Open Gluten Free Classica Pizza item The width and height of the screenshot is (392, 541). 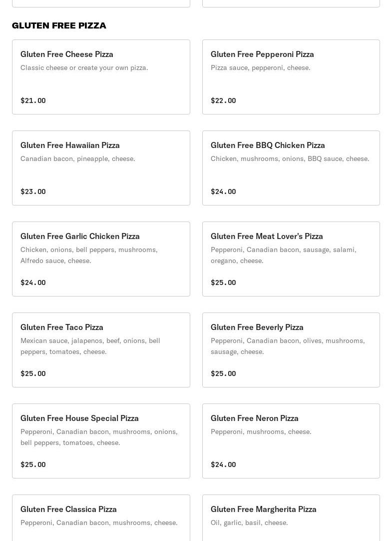(101, 518)
